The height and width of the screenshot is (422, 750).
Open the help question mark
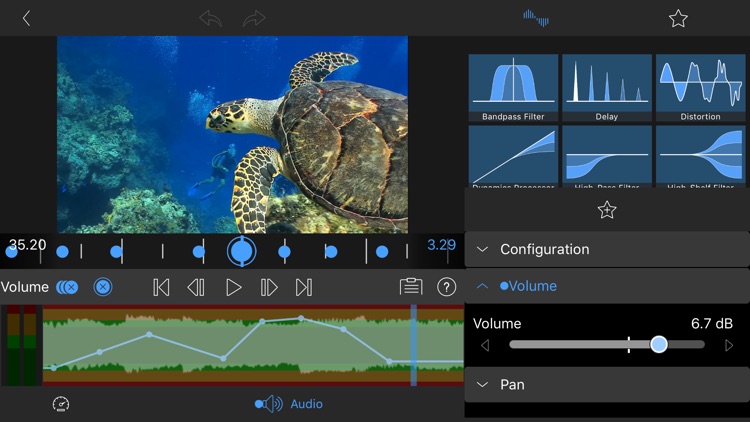point(446,287)
